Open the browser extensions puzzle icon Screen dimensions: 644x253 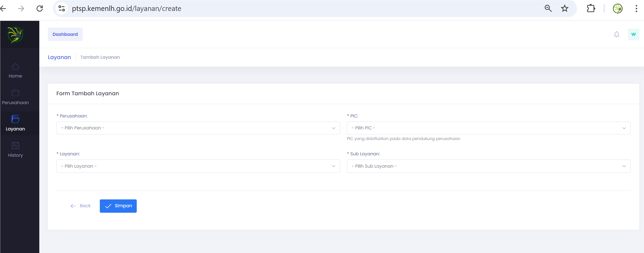coord(591,9)
